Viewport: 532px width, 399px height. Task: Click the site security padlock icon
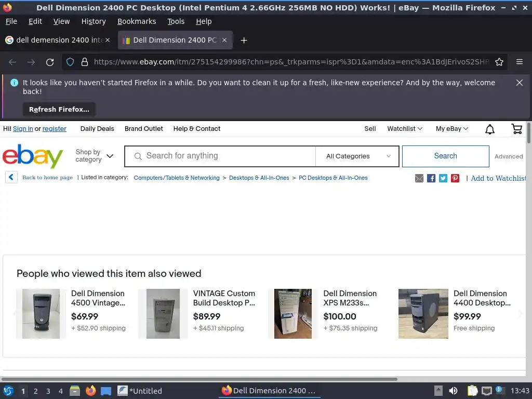pos(85,62)
